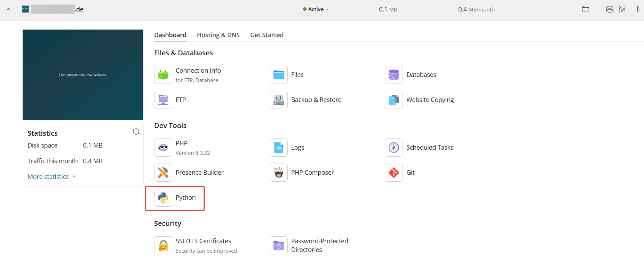
Task: Open the Backup & Restore icon
Action: [x=279, y=100]
